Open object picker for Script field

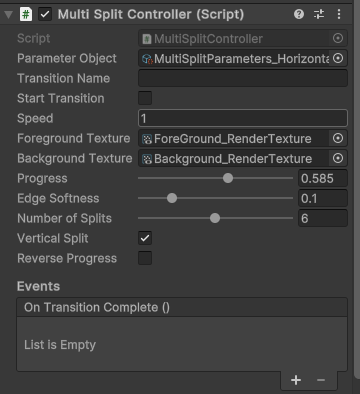[338, 38]
